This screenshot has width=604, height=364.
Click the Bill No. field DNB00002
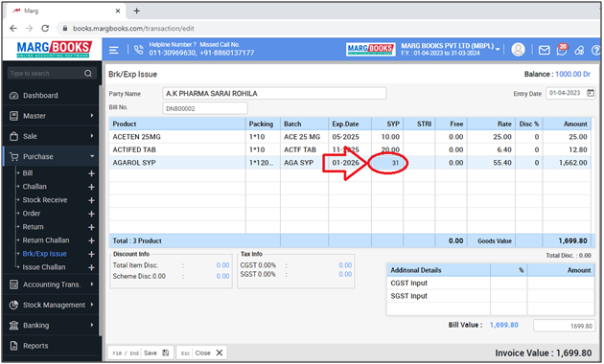click(x=205, y=108)
